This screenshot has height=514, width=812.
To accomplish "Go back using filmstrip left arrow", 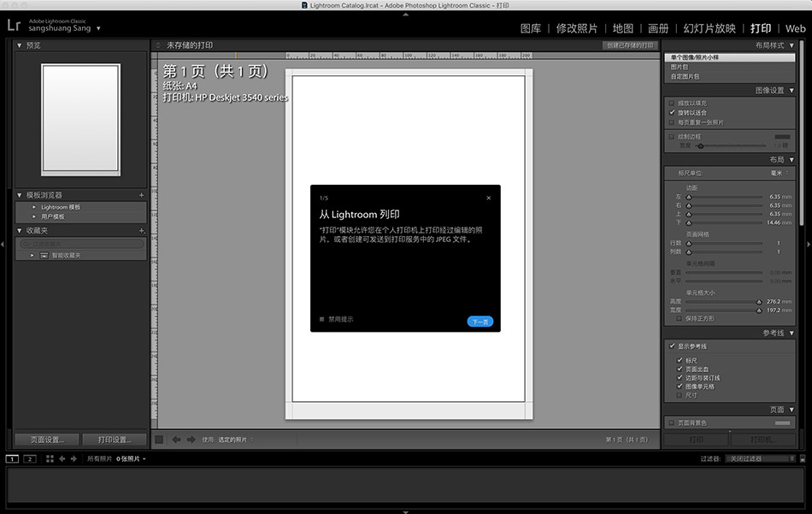I will tap(62, 458).
